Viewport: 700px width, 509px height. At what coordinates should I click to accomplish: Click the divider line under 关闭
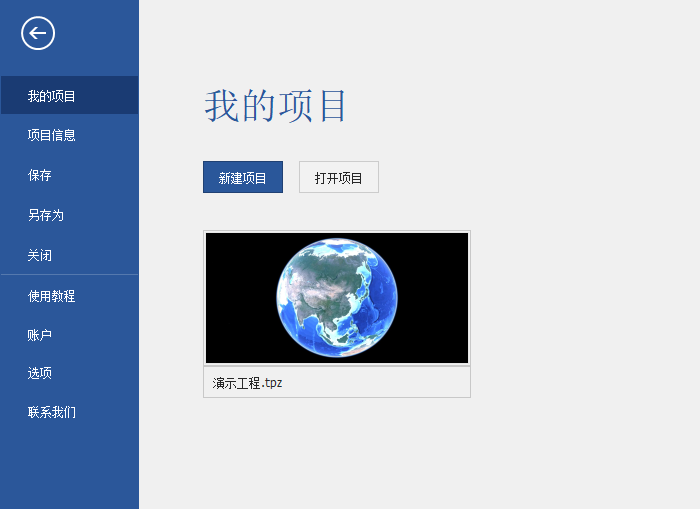(69, 274)
